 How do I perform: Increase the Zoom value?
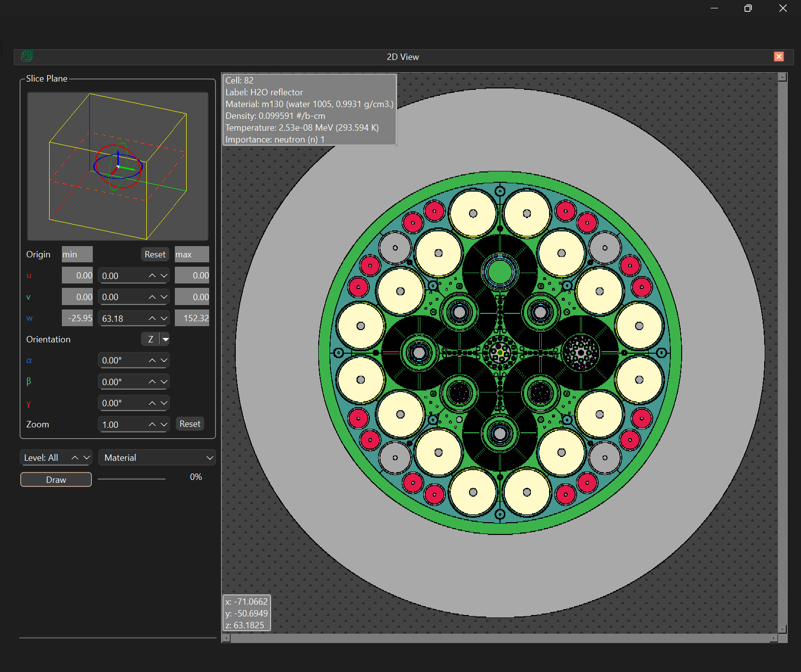tap(152, 424)
